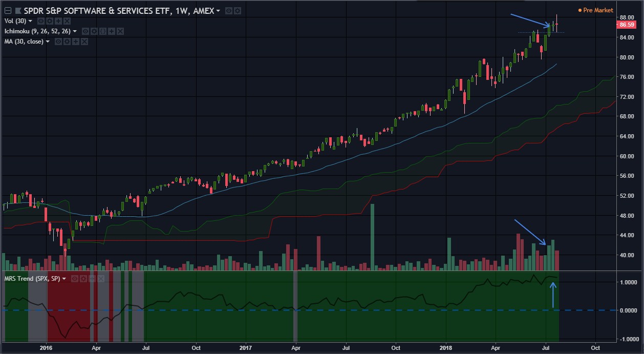Image resolution: width=644 pixels, height=354 pixels.
Task: Click the Pre Market status label
Action: (595, 10)
